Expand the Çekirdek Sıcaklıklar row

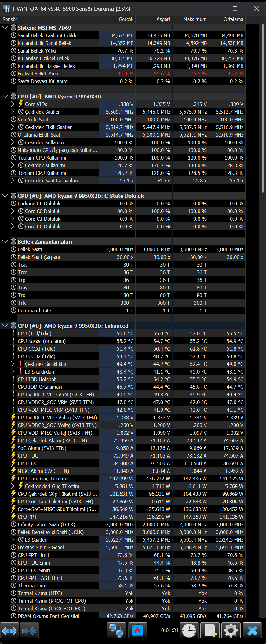click(13, 364)
